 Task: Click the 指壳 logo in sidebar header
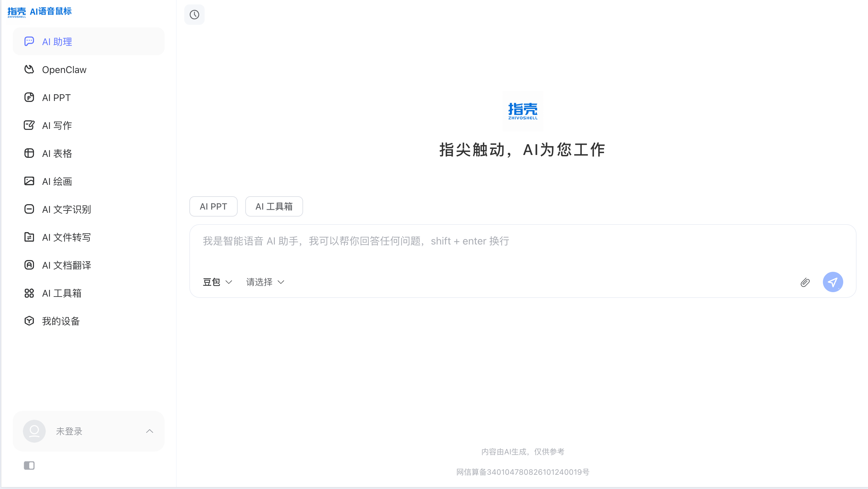tap(17, 12)
